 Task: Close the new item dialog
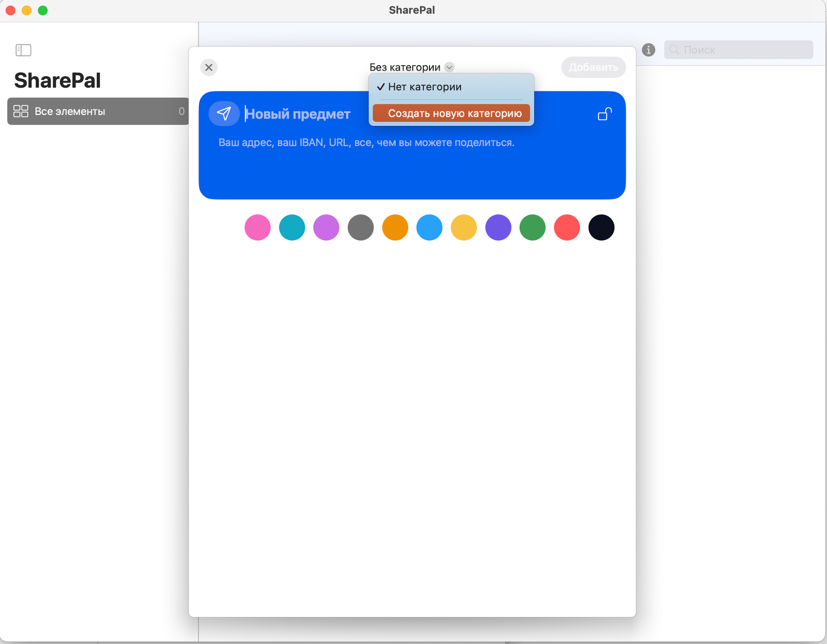(209, 67)
